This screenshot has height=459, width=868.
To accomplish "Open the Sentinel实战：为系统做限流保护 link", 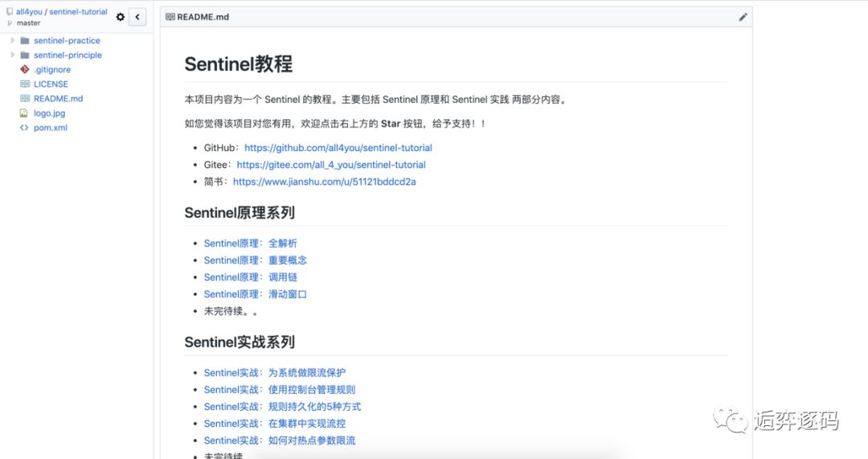I will [x=275, y=373].
